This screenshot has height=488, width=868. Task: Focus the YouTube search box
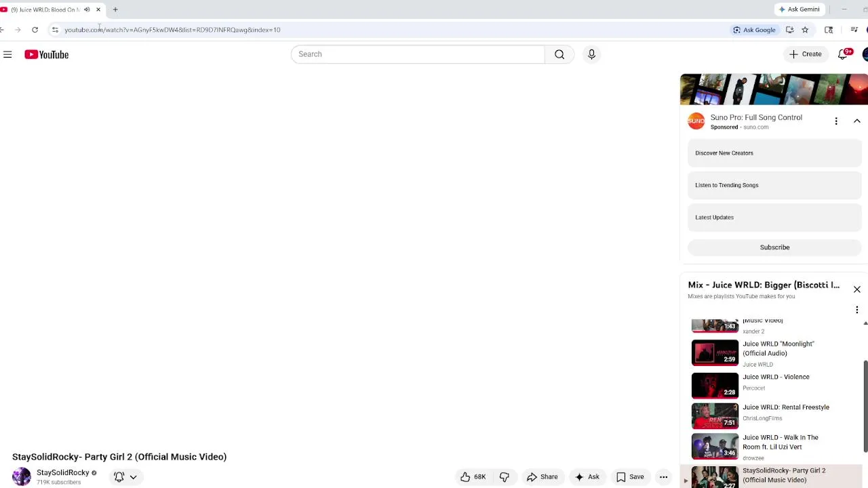point(418,54)
